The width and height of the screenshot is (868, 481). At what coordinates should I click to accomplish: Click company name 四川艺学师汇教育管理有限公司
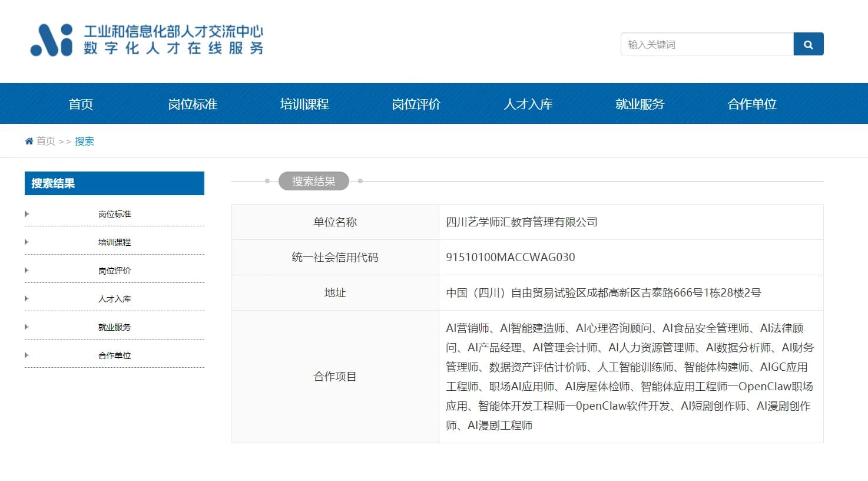tap(522, 222)
